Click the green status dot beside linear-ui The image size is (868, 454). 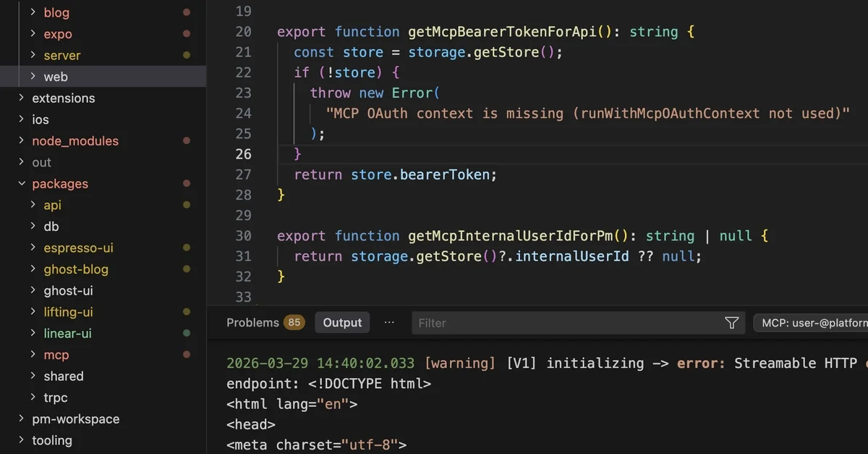point(187,334)
